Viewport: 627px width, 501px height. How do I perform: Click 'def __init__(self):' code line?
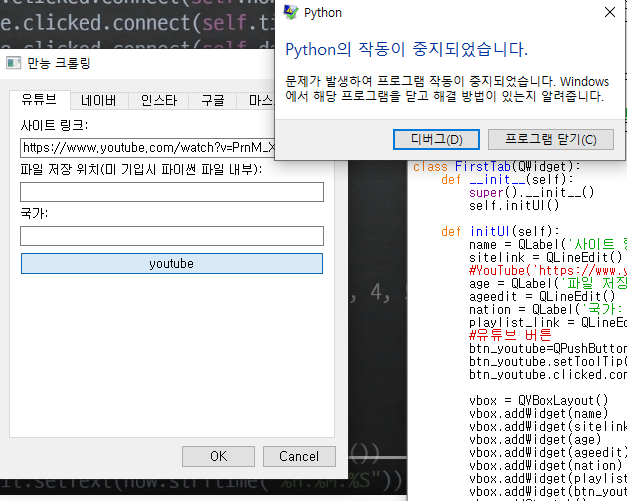point(507,180)
